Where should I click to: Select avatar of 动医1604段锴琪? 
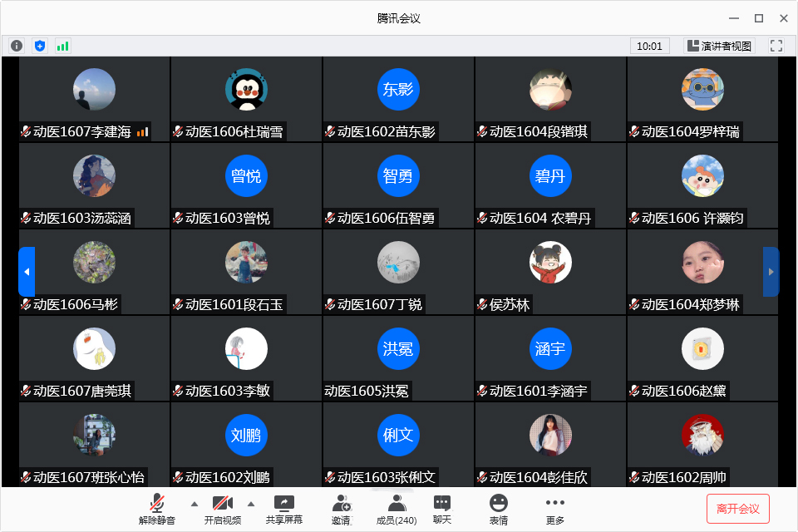click(550, 90)
